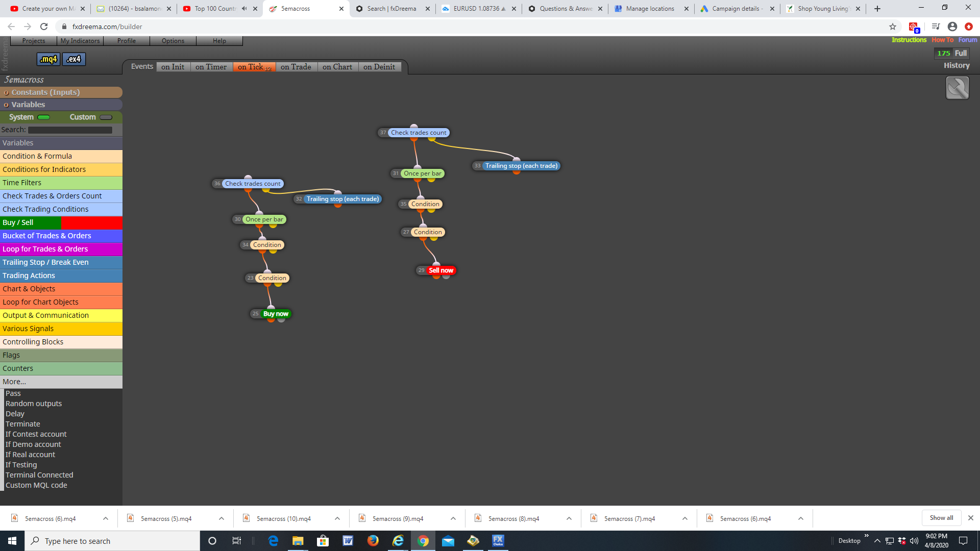Screen dimensions: 980x551
Task: Open FX Choice app from taskbar
Action: coord(498,541)
